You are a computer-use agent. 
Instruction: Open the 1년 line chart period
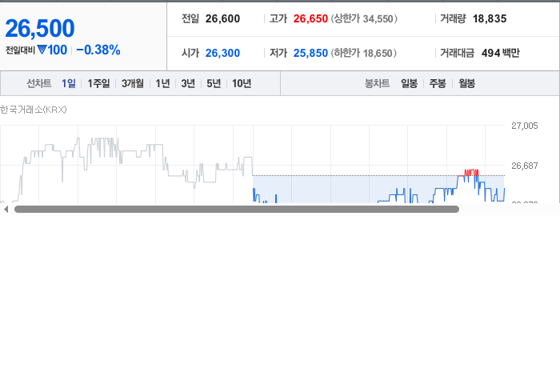pos(162,83)
